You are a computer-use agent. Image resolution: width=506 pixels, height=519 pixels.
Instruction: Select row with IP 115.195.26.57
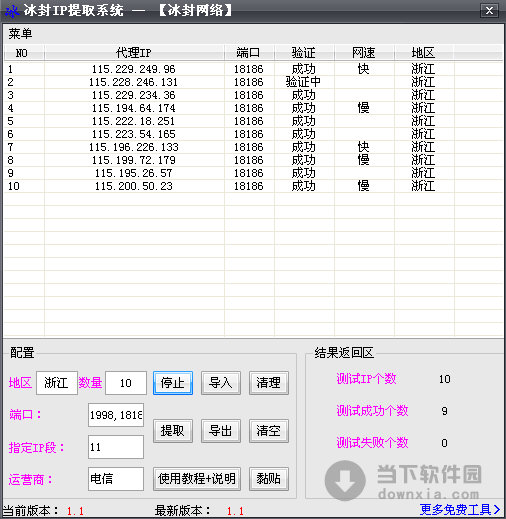point(253,173)
